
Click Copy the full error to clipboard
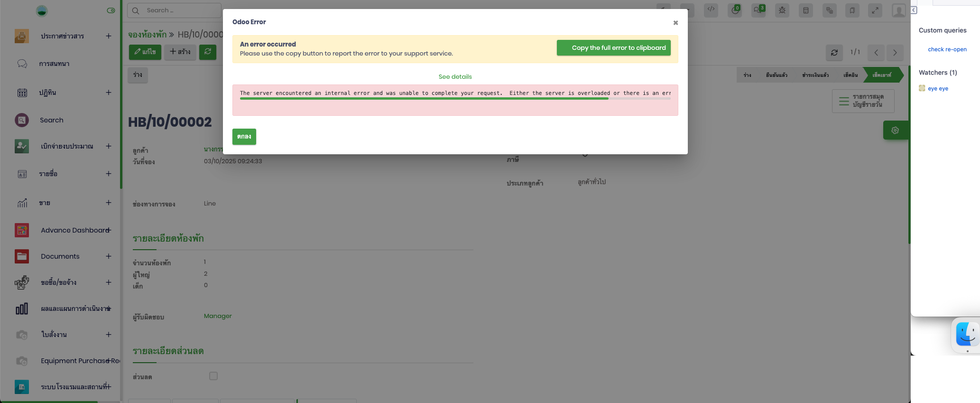pos(613,48)
